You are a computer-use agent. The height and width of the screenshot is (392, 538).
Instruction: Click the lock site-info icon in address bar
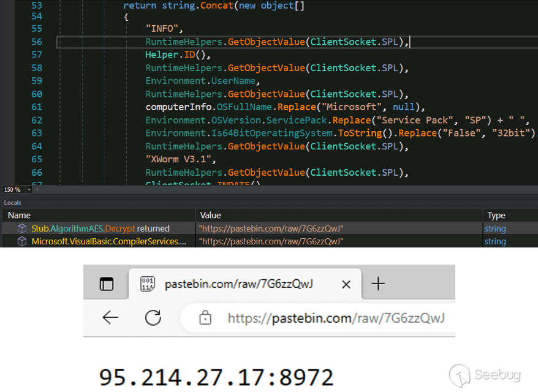[205, 317]
